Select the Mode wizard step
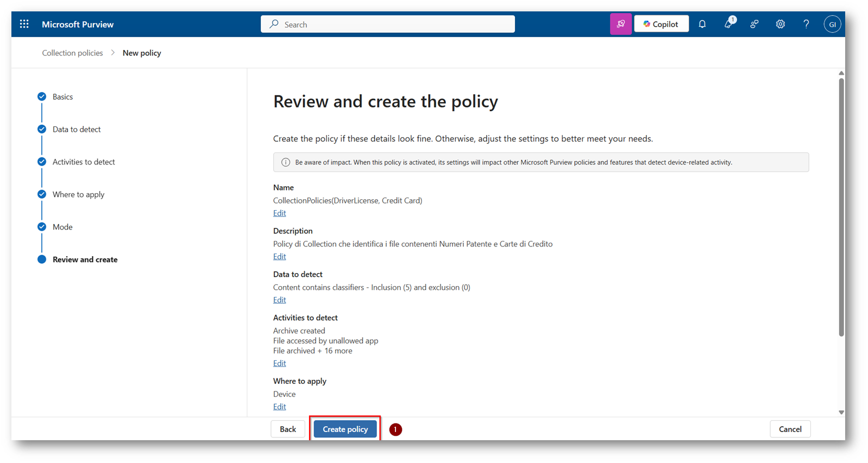Viewport: 868px width, 463px height. click(62, 227)
